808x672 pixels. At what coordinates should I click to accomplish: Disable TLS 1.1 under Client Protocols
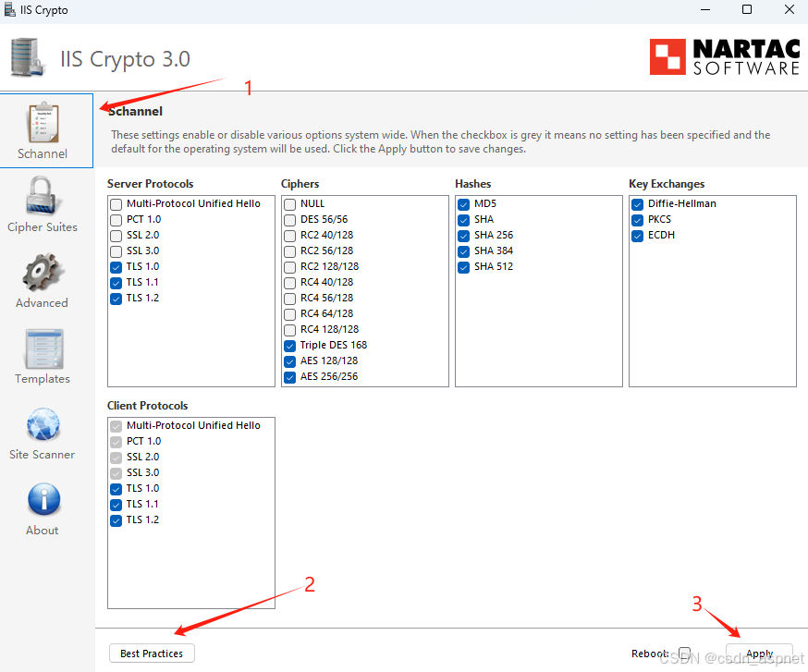(116, 505)
